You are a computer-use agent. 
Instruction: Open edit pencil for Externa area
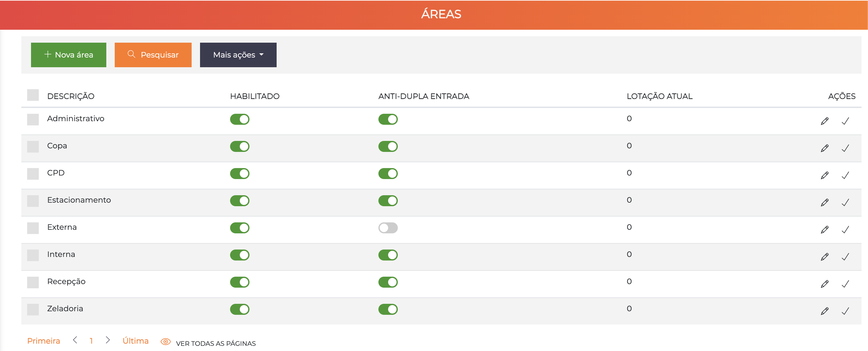click(x=824, y=230)
